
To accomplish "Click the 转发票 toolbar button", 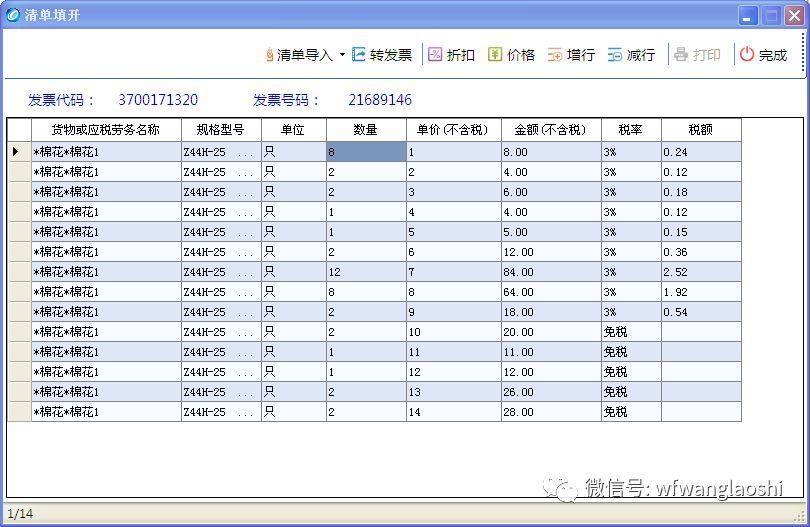I will pyautogui.click(x=382, y=55).
